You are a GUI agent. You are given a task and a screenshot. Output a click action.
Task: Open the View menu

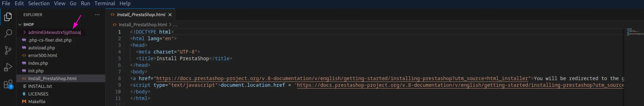coord(59,3)
